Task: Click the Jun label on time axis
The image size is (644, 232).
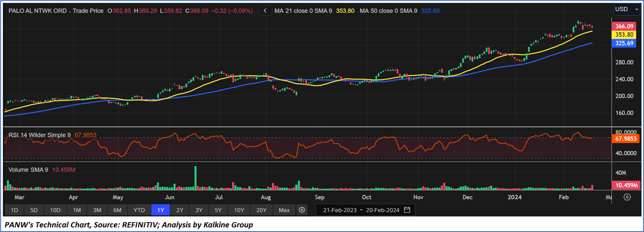Action: point(170,197)
